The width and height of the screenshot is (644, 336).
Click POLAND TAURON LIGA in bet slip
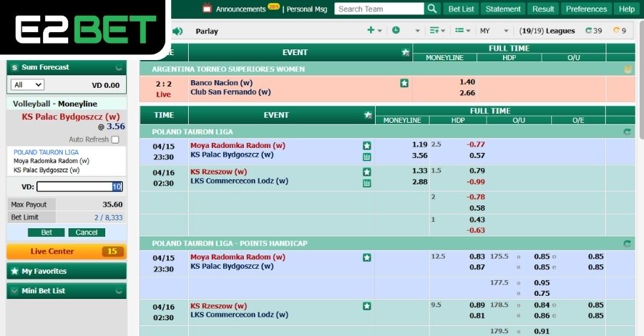click(46, 152)
